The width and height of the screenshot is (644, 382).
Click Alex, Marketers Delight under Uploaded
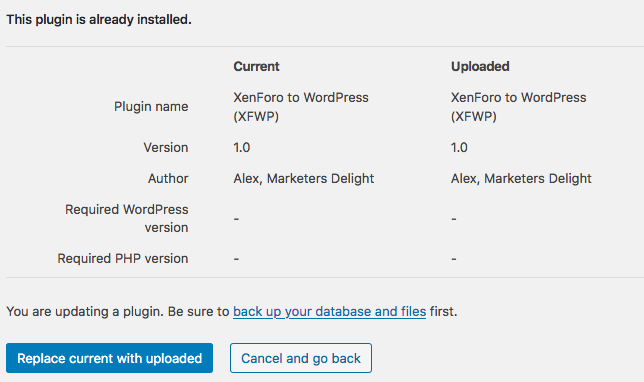(521, 178)
